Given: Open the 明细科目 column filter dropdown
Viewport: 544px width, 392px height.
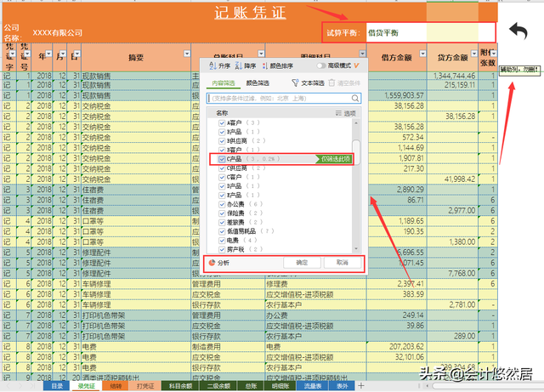Looking at the screenshot, I should [362, 54].
